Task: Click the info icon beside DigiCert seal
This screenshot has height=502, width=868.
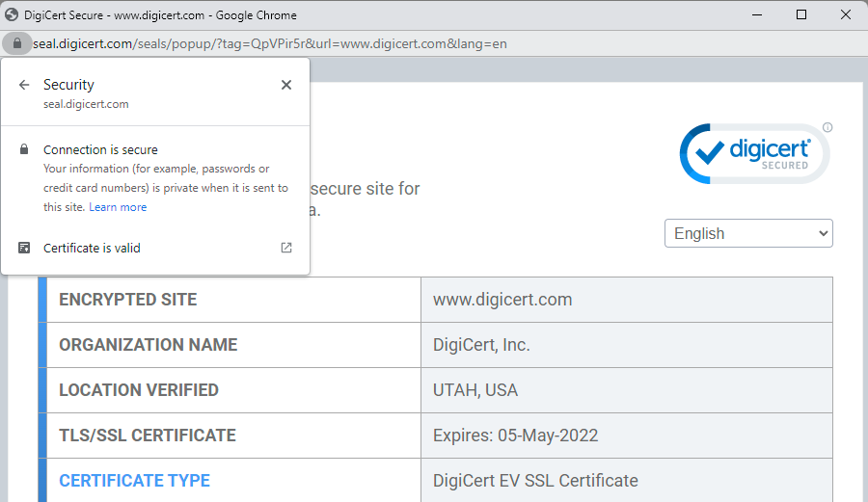Action: click(827, 127)
